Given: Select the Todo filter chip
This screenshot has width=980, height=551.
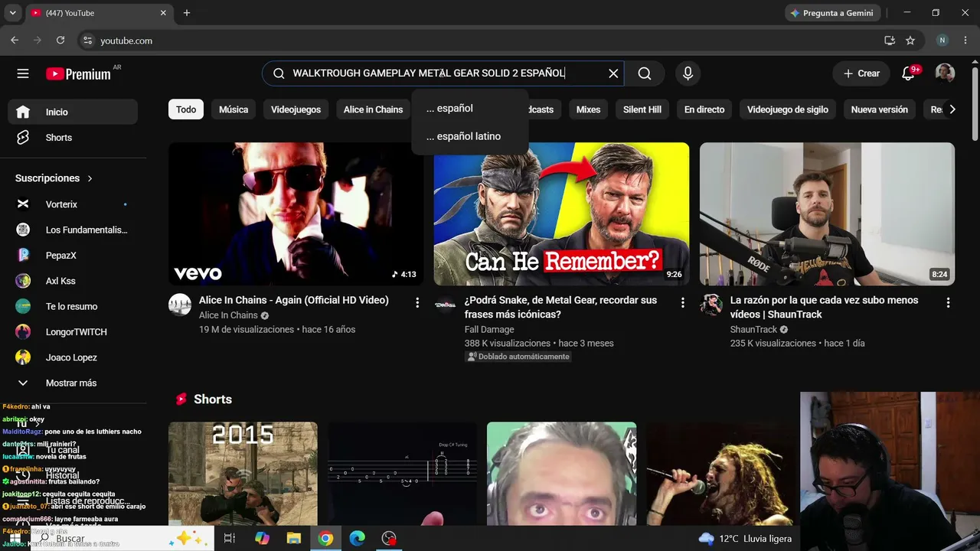Looking at the screenshot, I should click(x=186, y=109).
